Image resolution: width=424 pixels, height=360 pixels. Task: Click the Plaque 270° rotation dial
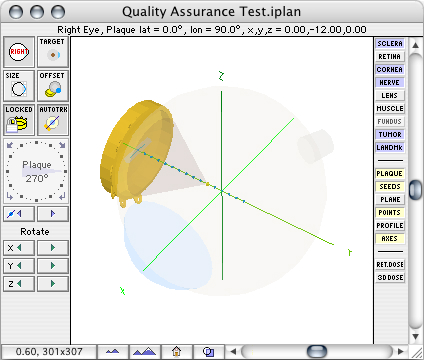(x=36, y=171)
